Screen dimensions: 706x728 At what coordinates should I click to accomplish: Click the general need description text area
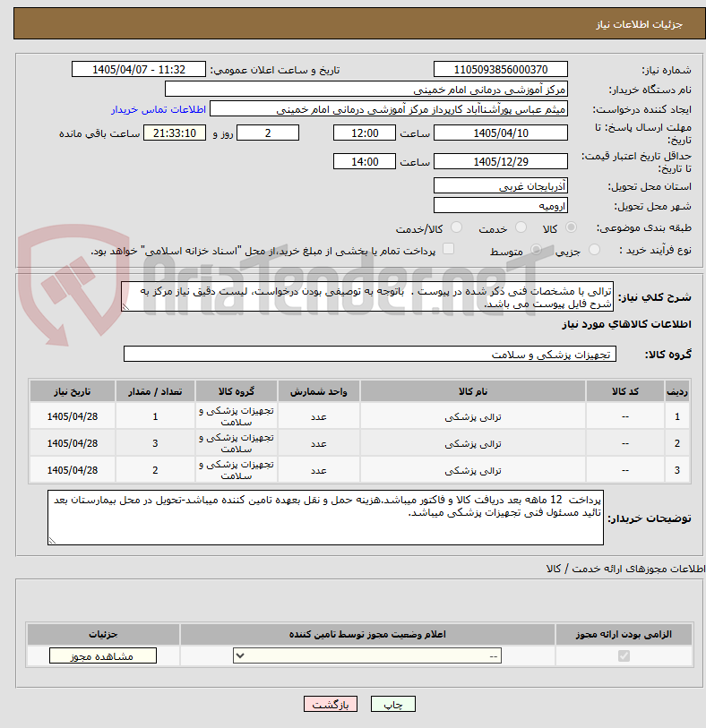(367, 296)
